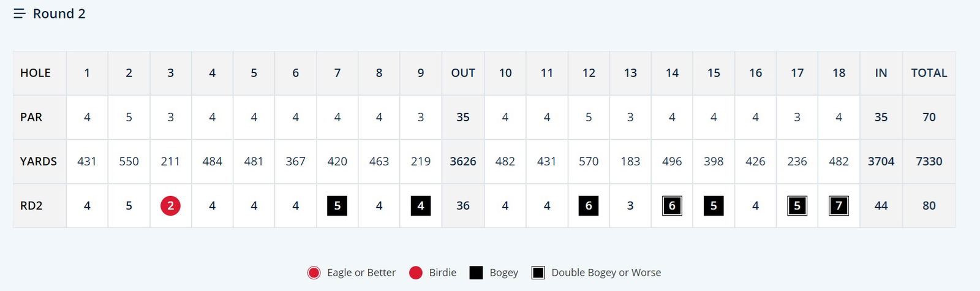The width and height of the screenshot is (980, 291).
Task: Click the OUT column header
Action: point(463,73)
